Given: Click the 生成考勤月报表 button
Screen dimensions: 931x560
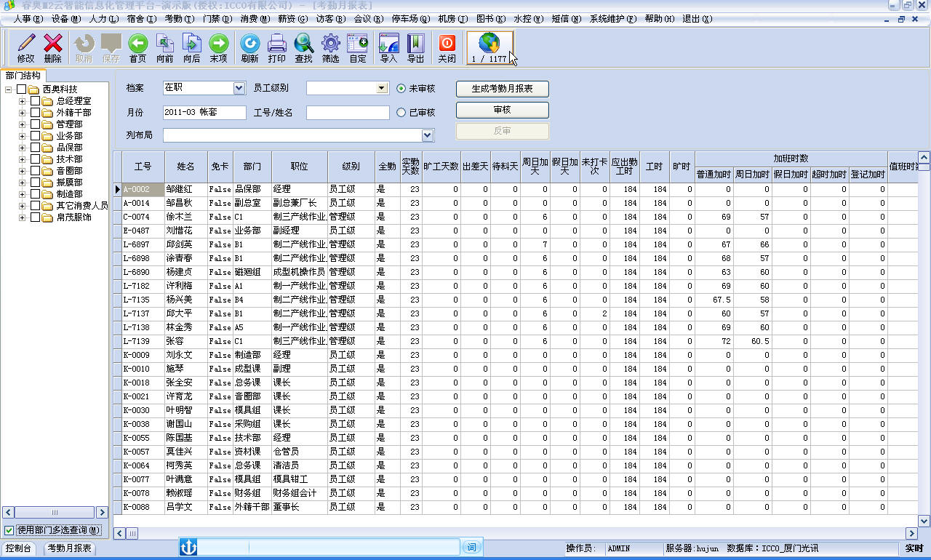Looking at the screenshot, I should tap(502, 89).
